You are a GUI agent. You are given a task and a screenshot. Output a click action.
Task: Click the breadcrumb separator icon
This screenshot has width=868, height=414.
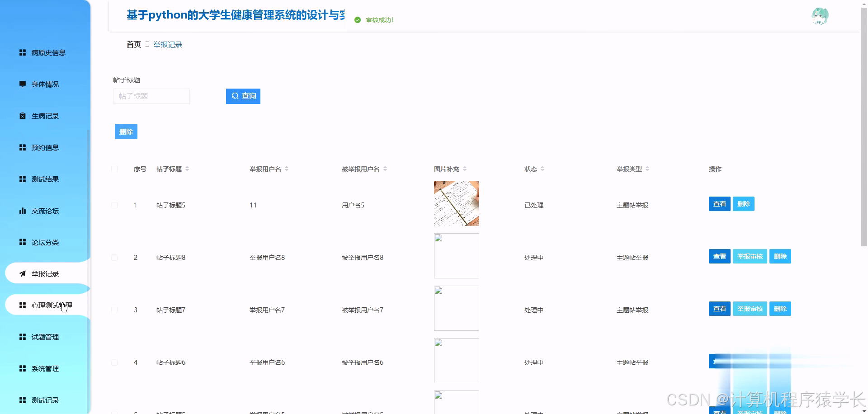pos(147,44)
